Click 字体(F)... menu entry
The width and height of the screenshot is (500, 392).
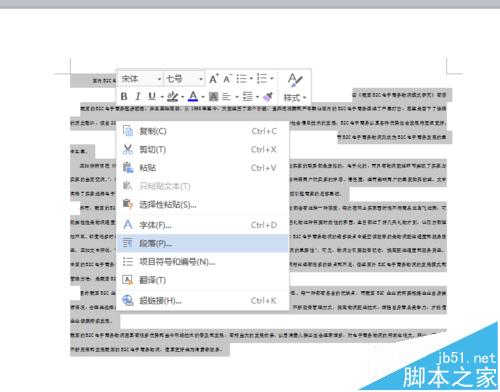coord(203,225)
